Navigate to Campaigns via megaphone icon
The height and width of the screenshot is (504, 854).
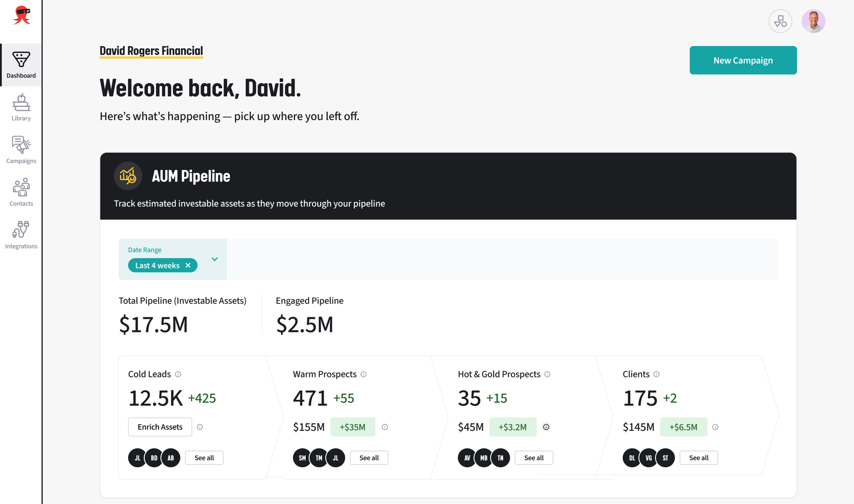coord(21,145)
